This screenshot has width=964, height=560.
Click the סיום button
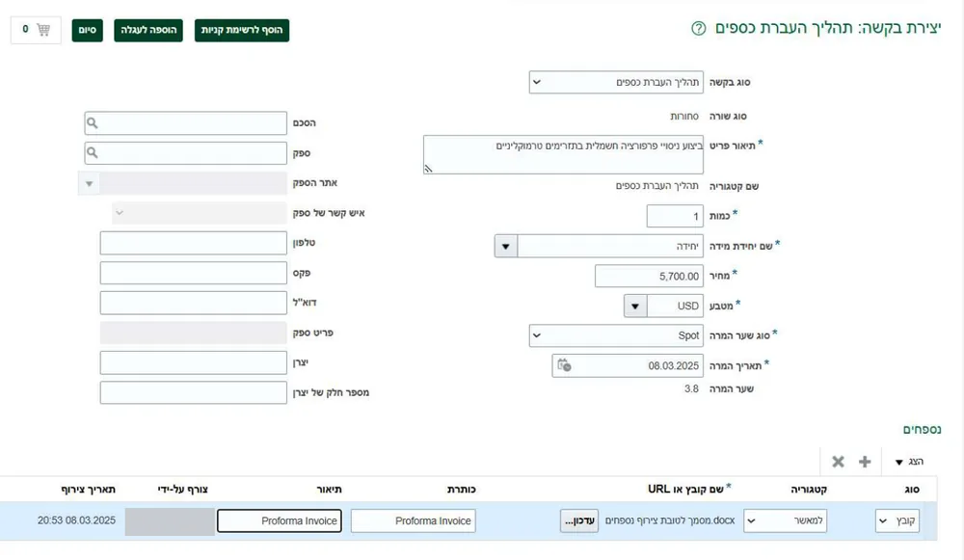pyautogui.click(x=88, y=30)
